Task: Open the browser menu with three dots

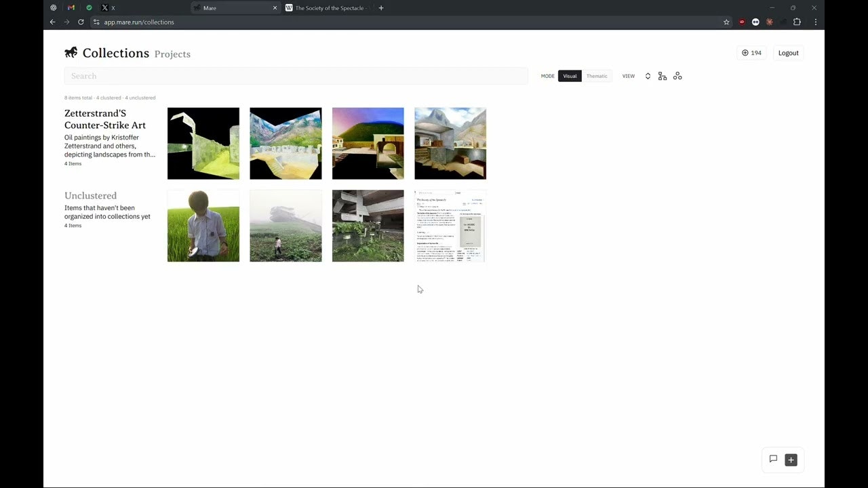Action: pos(815,22)
